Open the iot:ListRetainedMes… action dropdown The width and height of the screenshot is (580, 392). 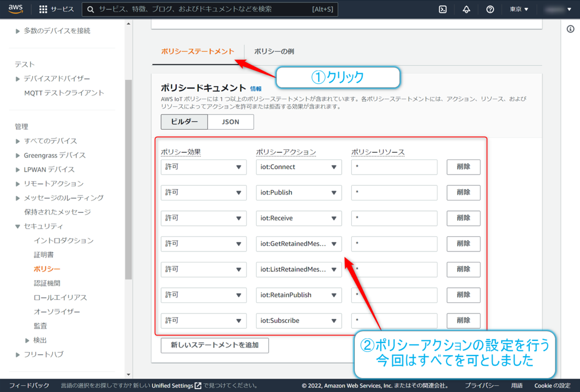[299, 269]
